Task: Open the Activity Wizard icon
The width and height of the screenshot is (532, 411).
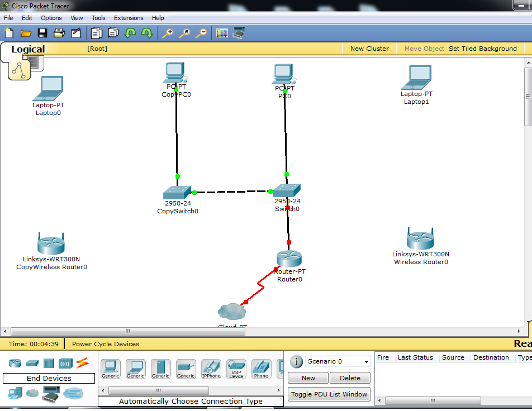Action: (76, 33)
